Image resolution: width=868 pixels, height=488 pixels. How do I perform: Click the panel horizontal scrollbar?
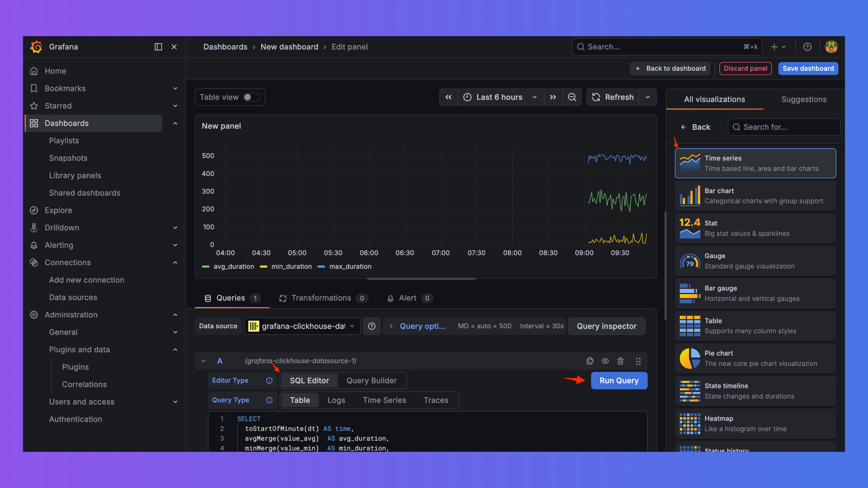[x=421, y=279]
